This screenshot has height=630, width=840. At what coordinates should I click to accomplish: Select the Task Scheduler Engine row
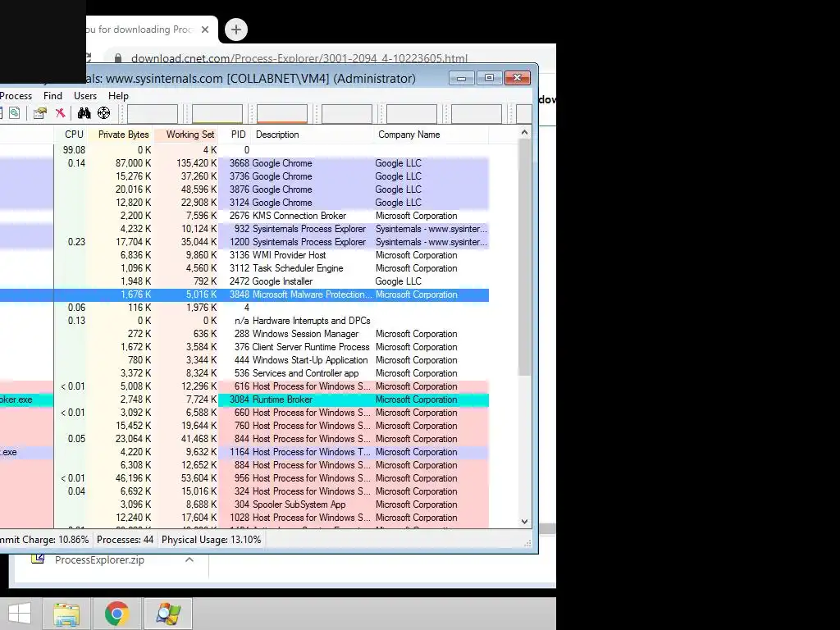[x=244, y=268]
